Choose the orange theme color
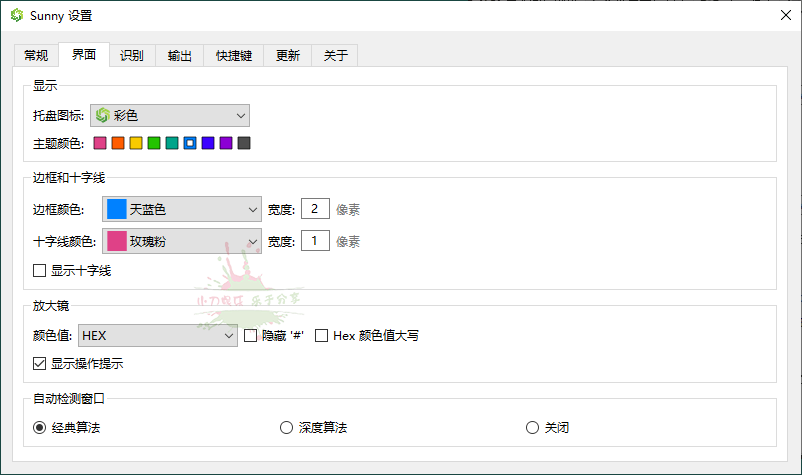 click(x=118, y=143)
